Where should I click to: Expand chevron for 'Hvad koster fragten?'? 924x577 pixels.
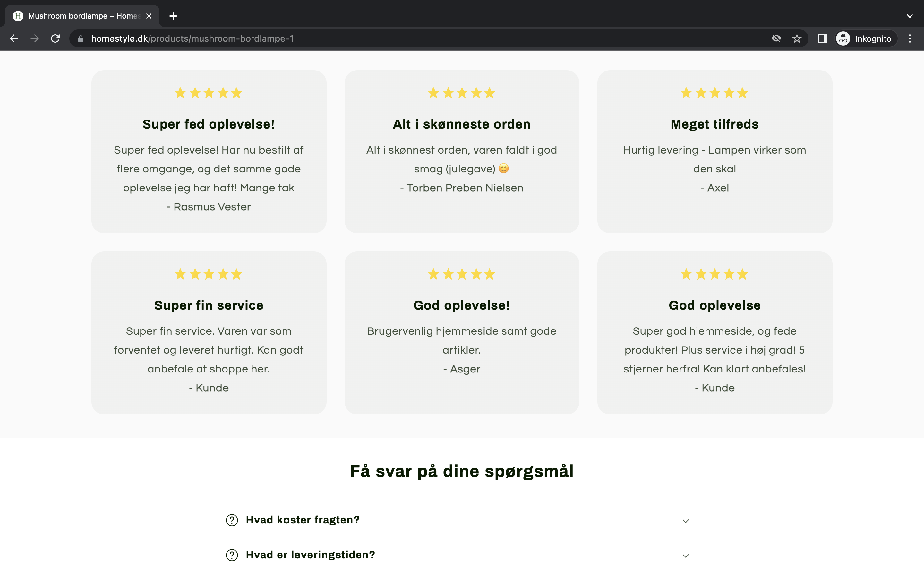coord(685,521)
